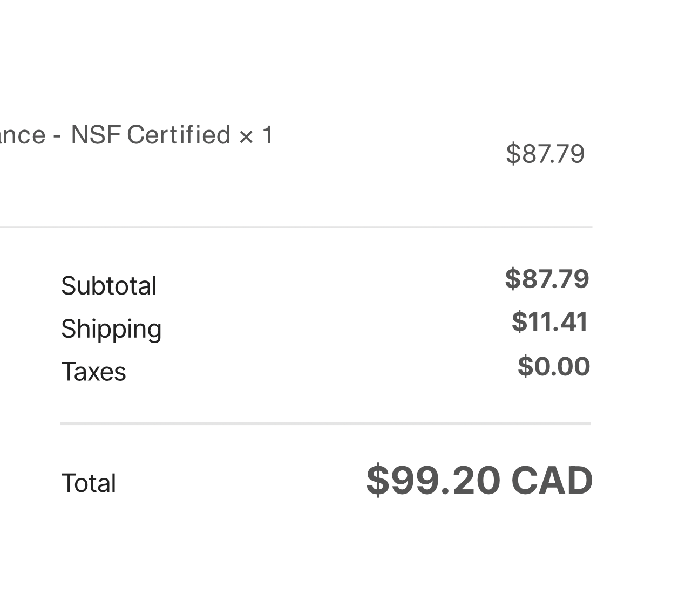Click the thick divider above Total
This screenshot has height=616, width=692.
325,423
